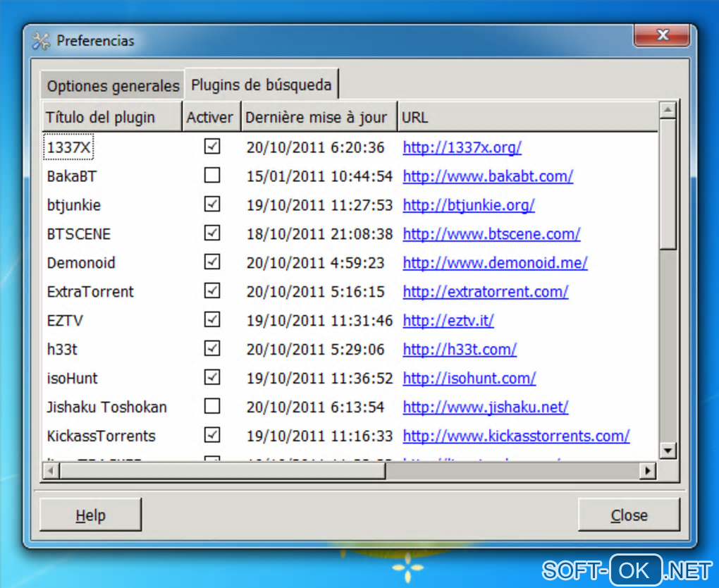Uncheck the BTSCENE plugin checkbox
Image resolution: width=719 pixels, height=588 pixels.
click(x=212, y=233)
